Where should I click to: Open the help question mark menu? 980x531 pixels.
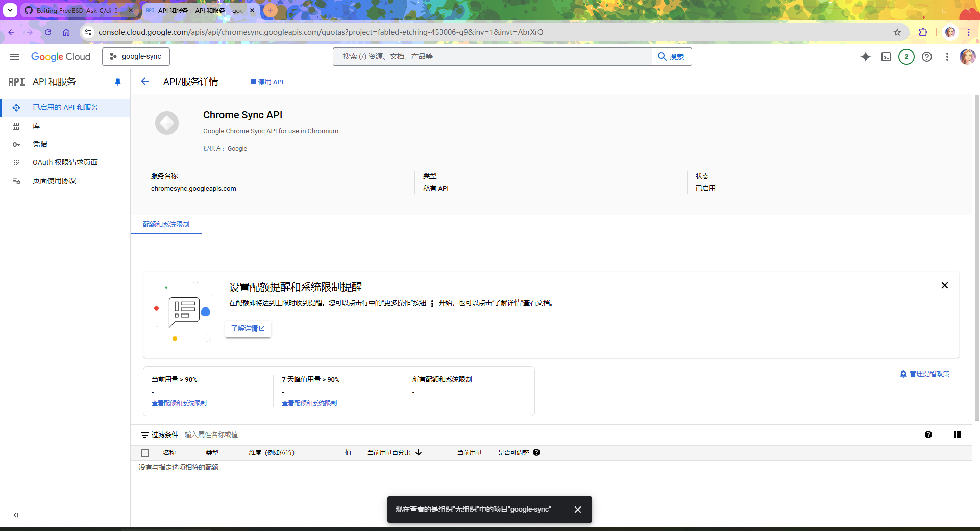(927, 57)
